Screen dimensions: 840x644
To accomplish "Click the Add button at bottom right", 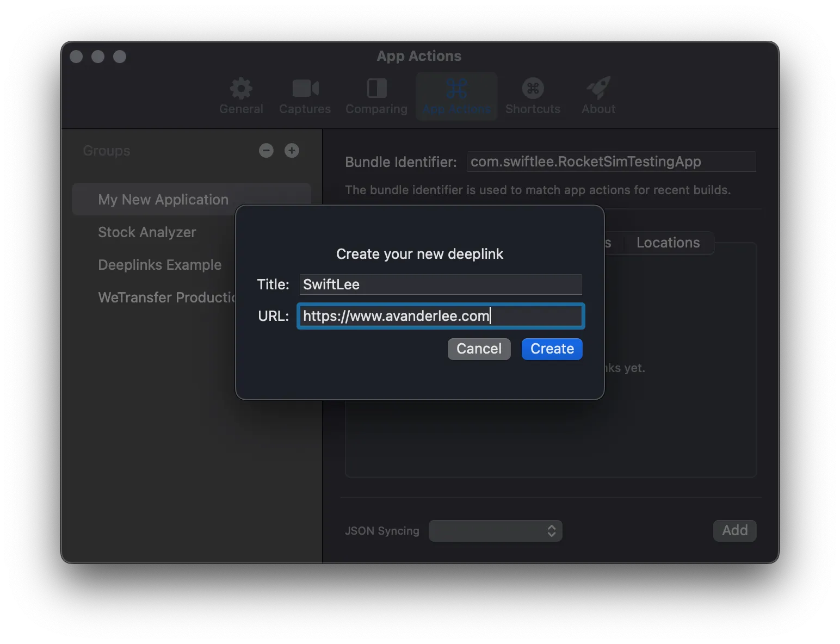I will [734, 530].
